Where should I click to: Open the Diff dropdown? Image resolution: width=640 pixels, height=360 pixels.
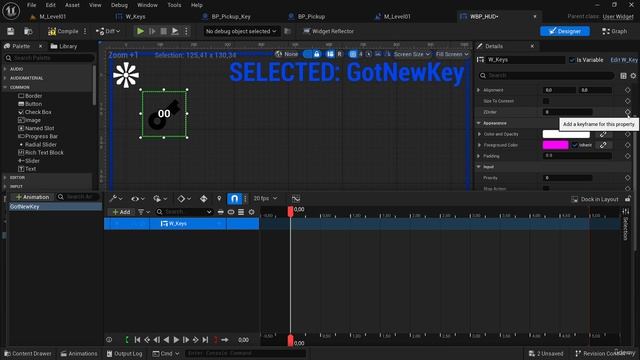108,31
